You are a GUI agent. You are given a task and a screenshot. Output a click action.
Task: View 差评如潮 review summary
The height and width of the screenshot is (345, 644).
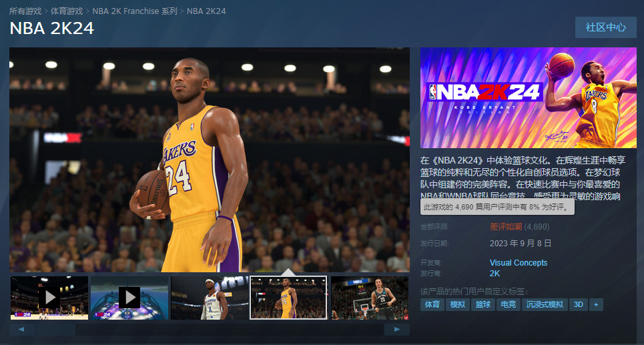point(505,227)
